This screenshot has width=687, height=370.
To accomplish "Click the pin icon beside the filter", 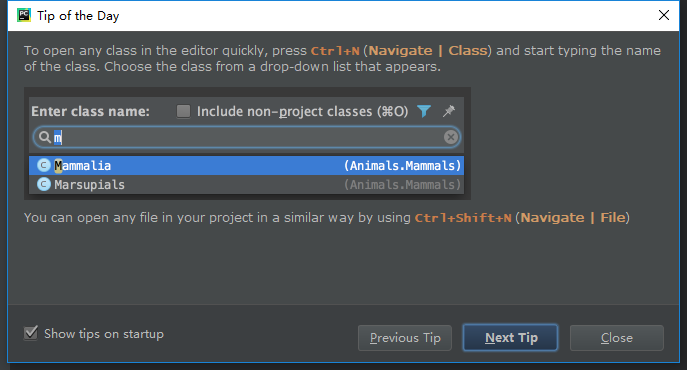I will (449, 111).
